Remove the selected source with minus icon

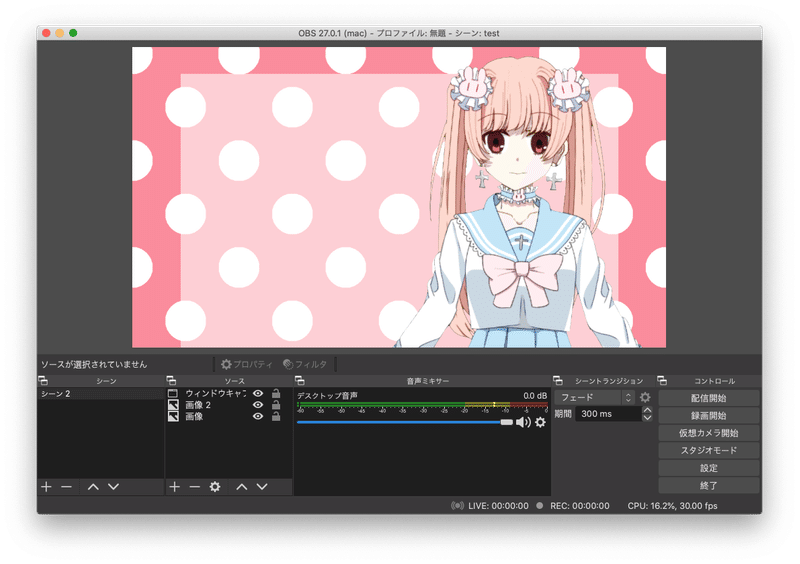194,487
